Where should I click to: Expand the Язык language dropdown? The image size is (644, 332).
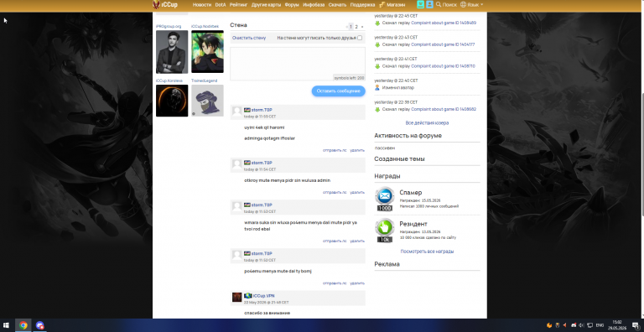(475, 4)
